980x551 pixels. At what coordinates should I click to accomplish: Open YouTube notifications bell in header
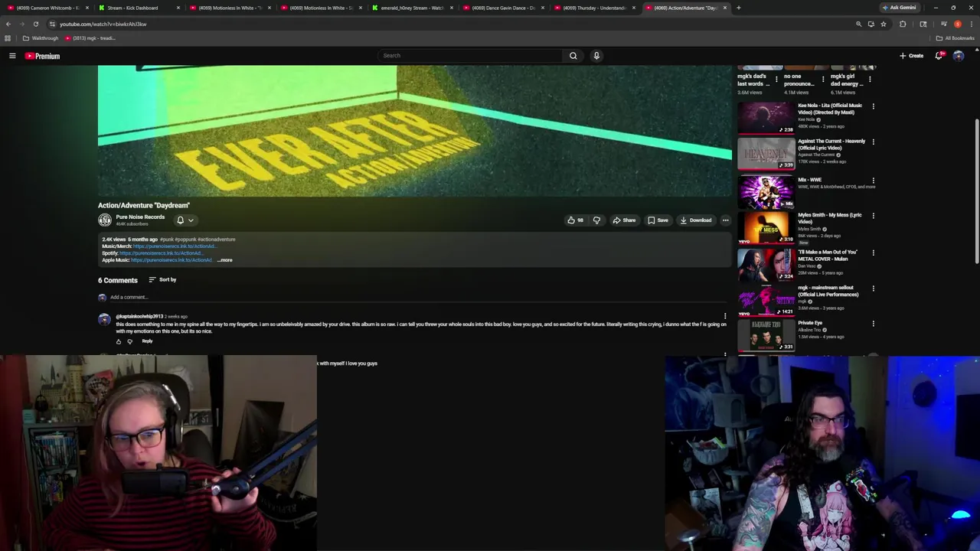tap(939, 56)
